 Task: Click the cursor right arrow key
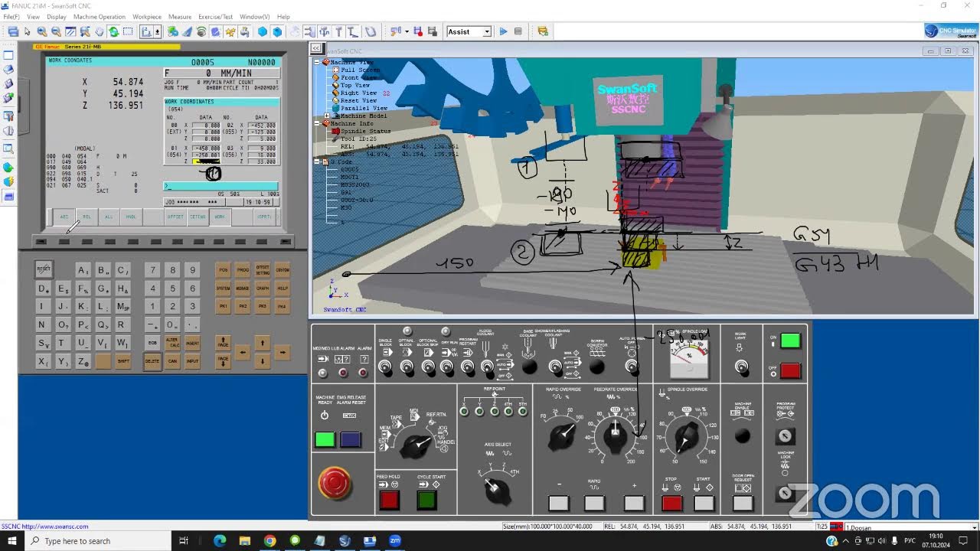[283, 352]
